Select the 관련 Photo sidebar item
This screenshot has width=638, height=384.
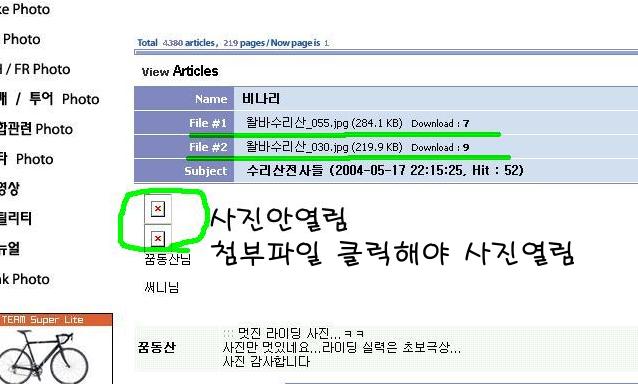pos(37,129)
